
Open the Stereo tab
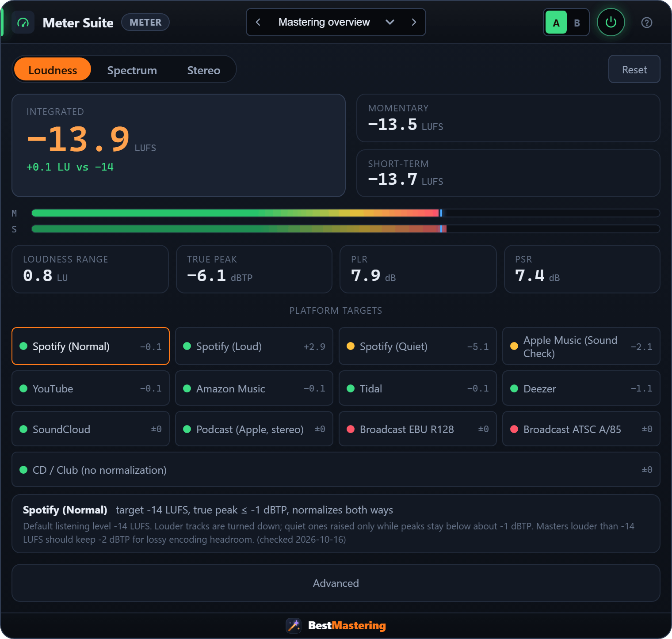coord(203,69)
